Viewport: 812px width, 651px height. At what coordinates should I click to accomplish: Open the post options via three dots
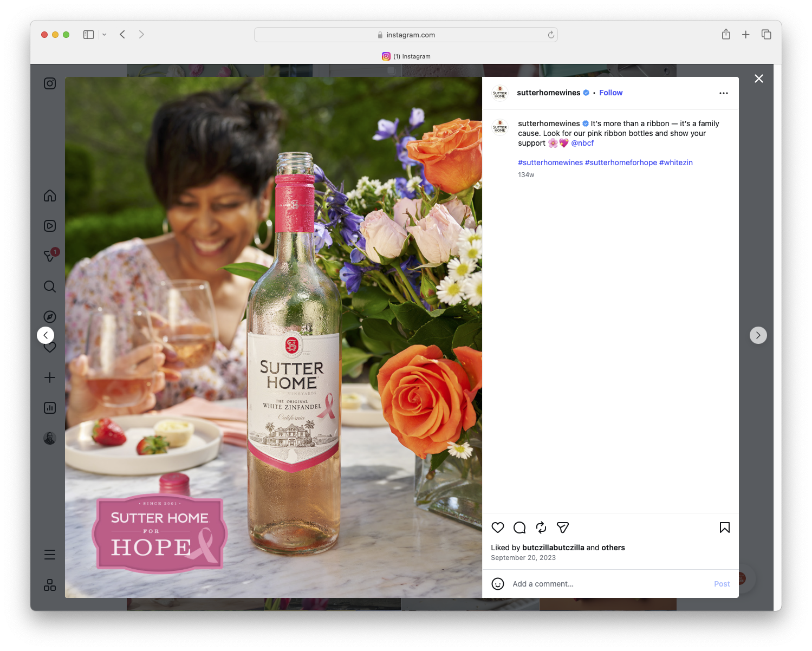pos(723,93)
